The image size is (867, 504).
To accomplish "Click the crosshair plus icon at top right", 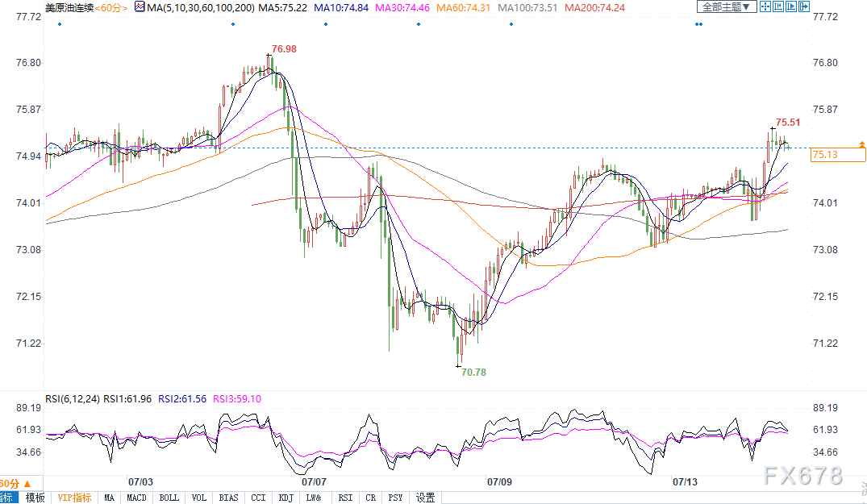I will 766,7.
